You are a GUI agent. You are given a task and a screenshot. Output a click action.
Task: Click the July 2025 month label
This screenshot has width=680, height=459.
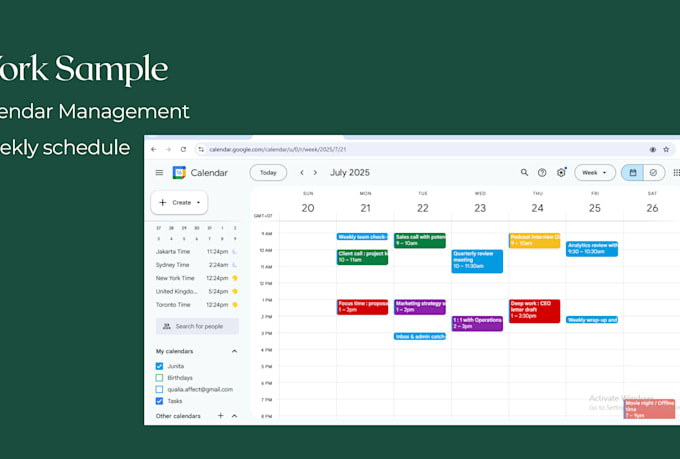pos(350,173)
